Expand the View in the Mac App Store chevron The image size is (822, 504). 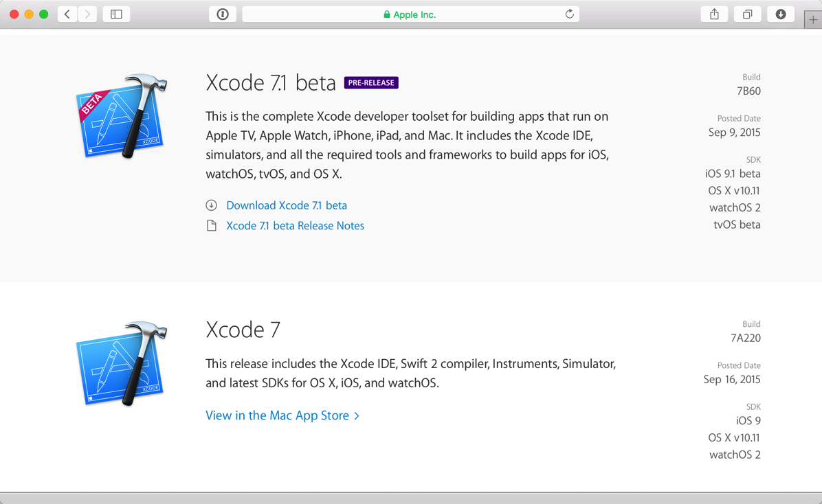(357, 415)
